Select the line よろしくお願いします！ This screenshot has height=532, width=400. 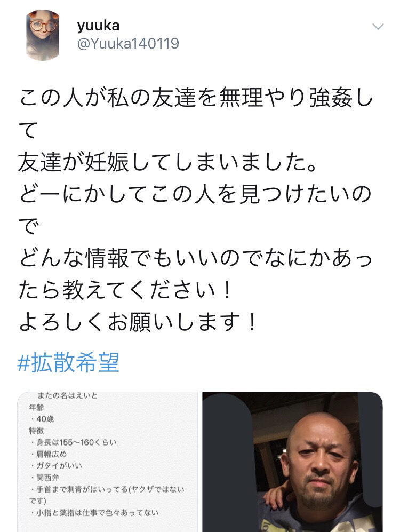(x=137, y=322)
